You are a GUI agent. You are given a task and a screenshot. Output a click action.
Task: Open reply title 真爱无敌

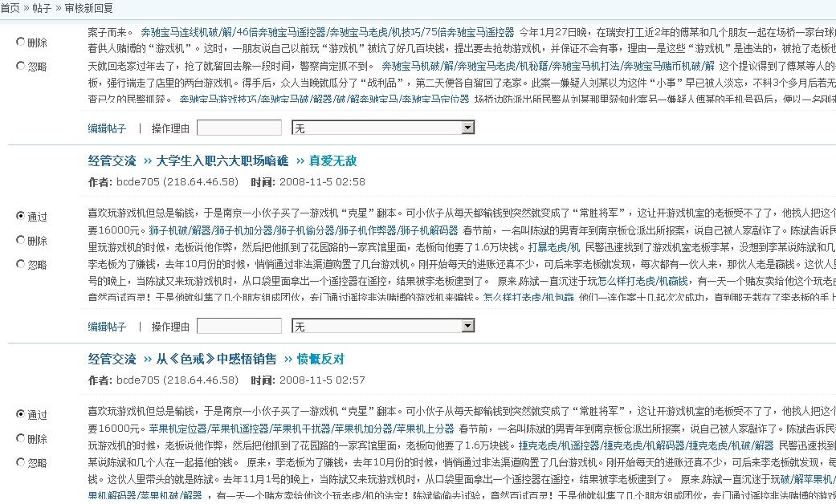(332, 161)
